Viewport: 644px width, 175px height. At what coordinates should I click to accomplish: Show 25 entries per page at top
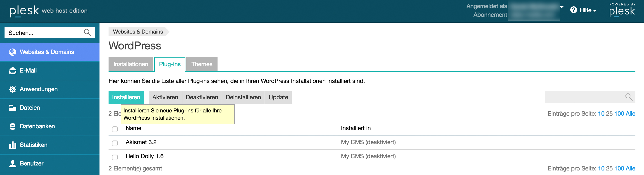[x=609, y=114]
